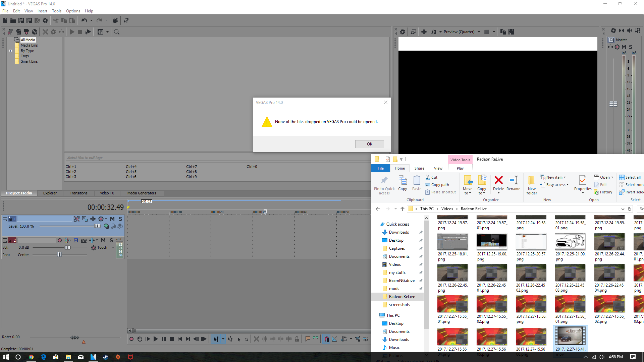This screenshot has width=644, height=362.
Task: Switch to the Transitions tab
Action: [78, 193]
